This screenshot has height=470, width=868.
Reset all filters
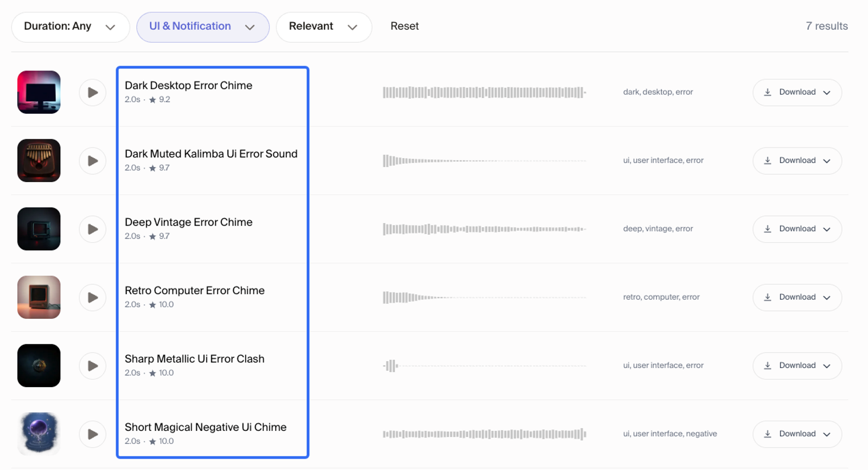tap(405, 26)
